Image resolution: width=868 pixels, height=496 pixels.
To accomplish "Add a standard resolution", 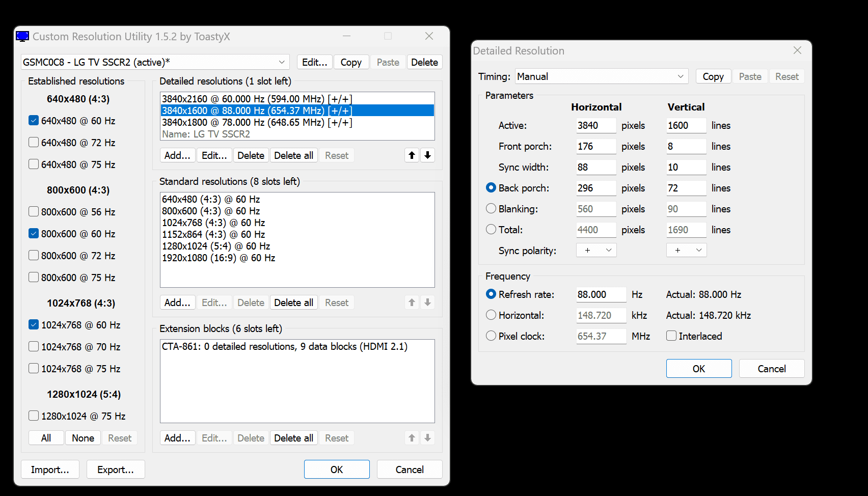I will pos(177,302).
